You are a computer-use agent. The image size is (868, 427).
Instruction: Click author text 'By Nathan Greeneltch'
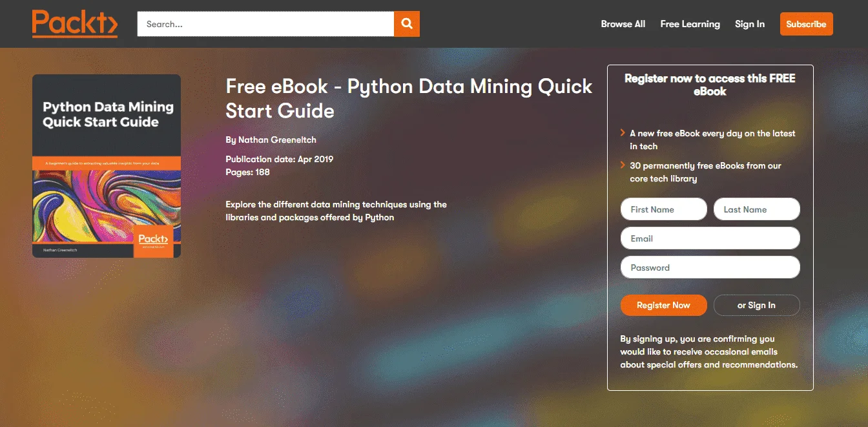pos(271,140)
